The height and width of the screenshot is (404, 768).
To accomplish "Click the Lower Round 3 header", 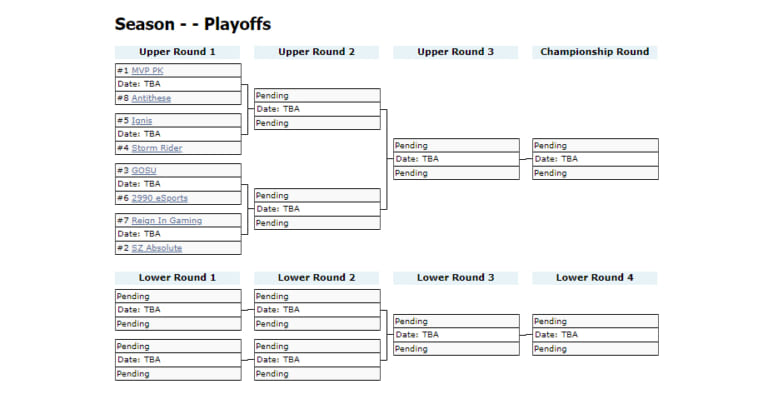I will (x=456, y=278).
